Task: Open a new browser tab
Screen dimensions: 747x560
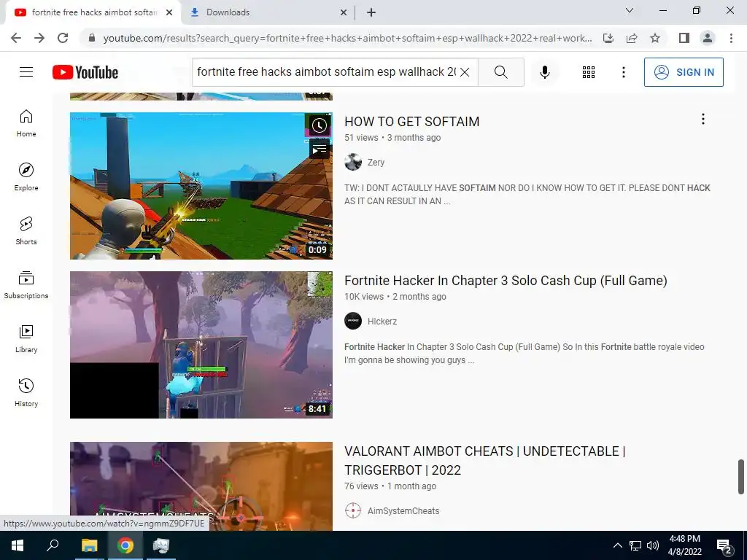Action: click(x=371, y=13)
